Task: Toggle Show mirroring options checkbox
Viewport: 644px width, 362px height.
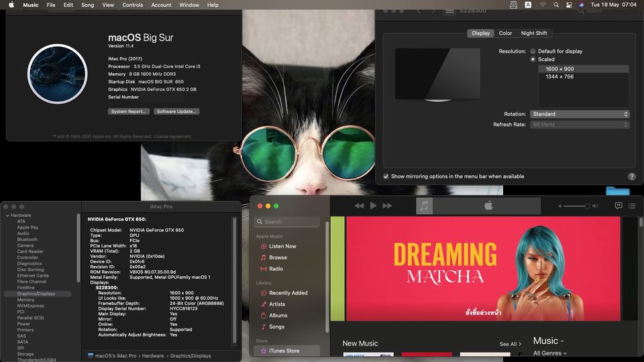Action: coord(386,176)
